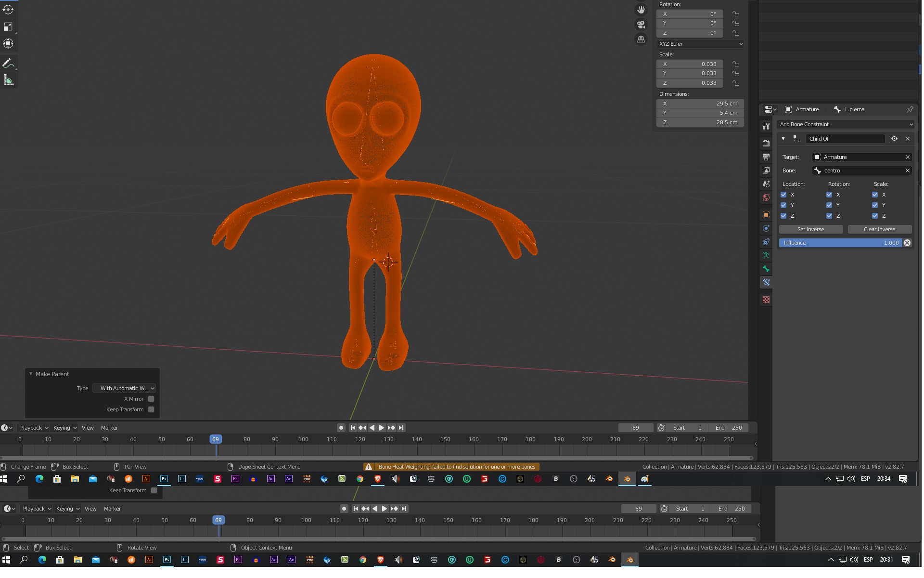924x578 pixels.
Task: Open the Tool settings wrench tab
Action: coord(766,126)
